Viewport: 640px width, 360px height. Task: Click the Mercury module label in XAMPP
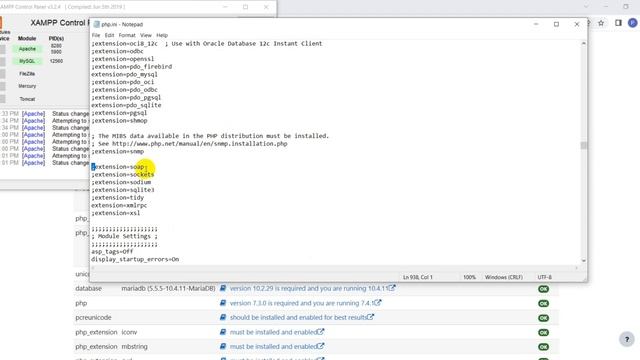27,86
